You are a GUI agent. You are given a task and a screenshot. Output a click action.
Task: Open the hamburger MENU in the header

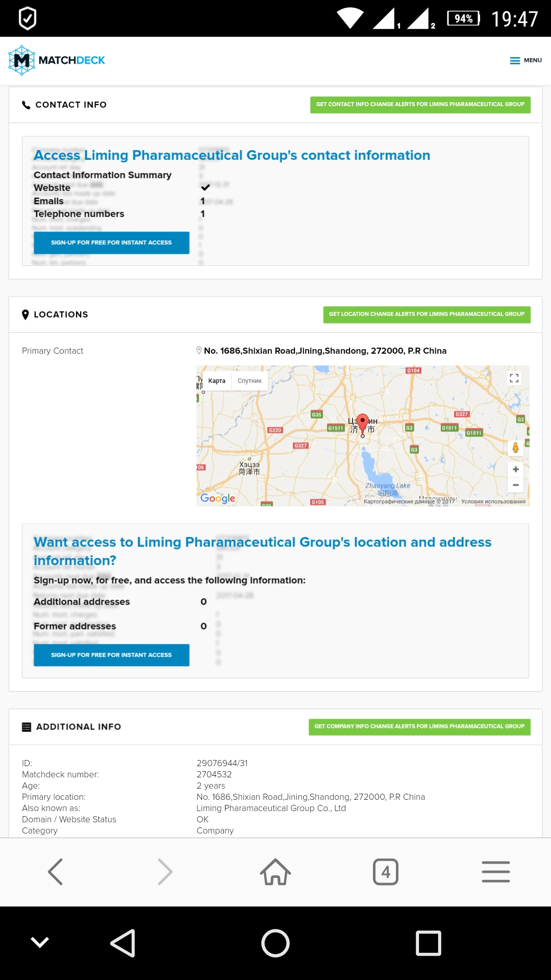[525, 60]
